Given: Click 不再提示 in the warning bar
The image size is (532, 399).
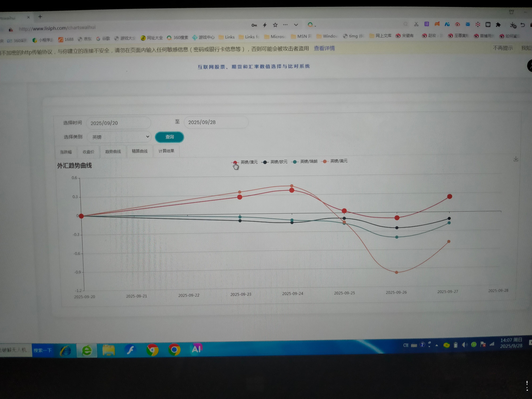Looking at the screenshot, I should (x=503, y=48).
